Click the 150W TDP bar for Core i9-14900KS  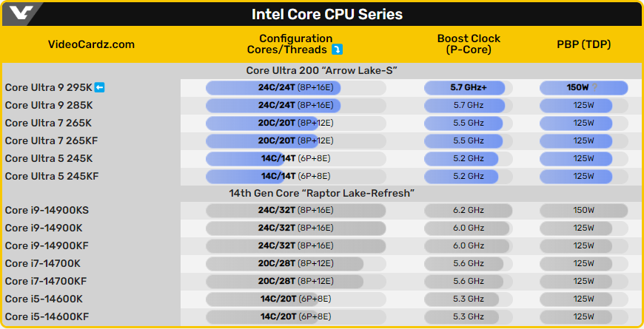click(583, 211)
